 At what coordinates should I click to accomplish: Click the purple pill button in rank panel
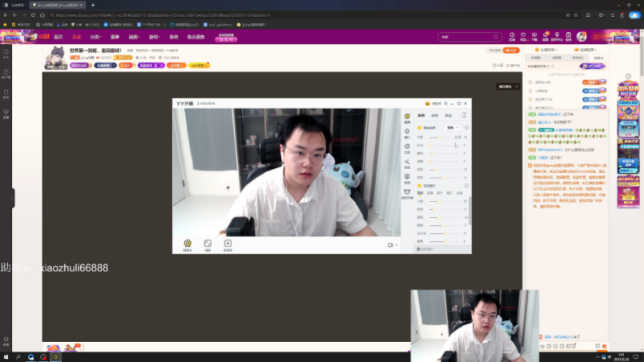coord(592,66)
